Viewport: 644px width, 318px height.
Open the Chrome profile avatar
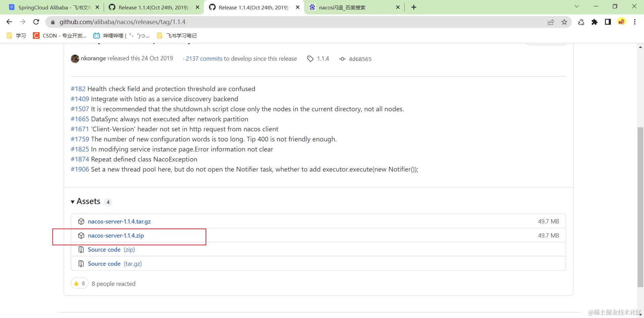click(622, 22)
